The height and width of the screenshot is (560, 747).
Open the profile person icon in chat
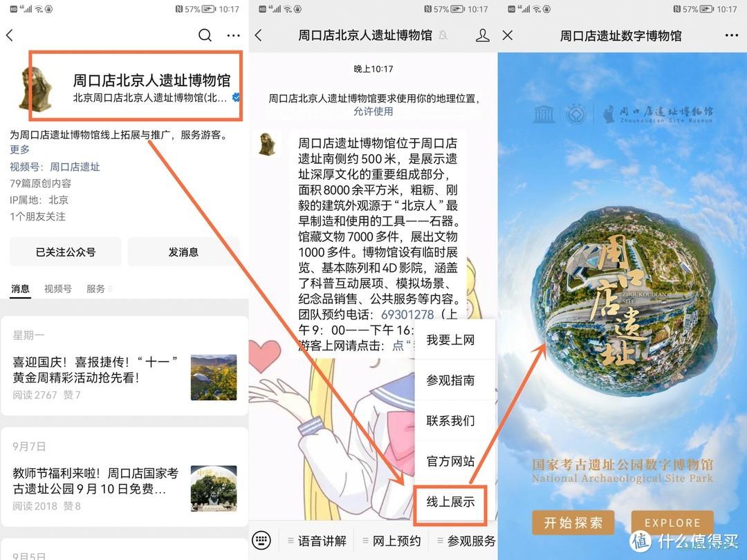tap(482, 35)
